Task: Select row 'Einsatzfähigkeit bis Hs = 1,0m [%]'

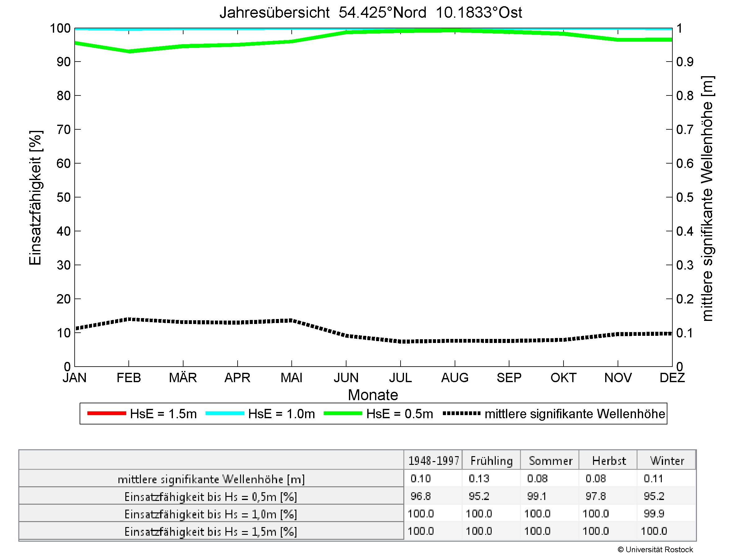Action: click(211, 514)
